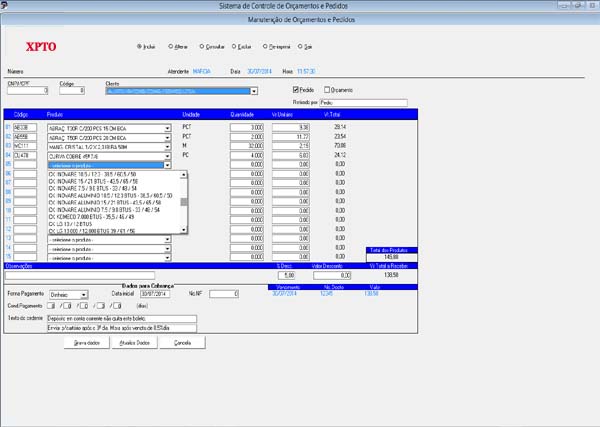Select the Incluir radio option

138,46
